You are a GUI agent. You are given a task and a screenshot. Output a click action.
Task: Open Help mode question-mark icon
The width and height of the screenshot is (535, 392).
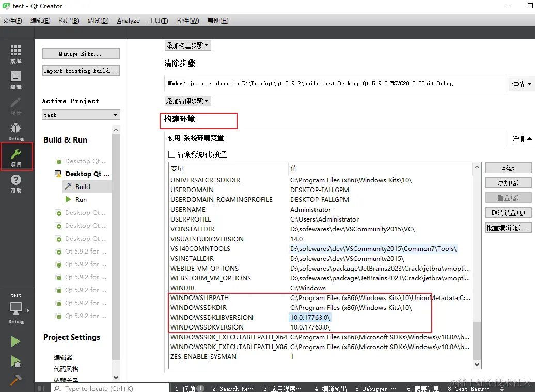tap(15, 183)
